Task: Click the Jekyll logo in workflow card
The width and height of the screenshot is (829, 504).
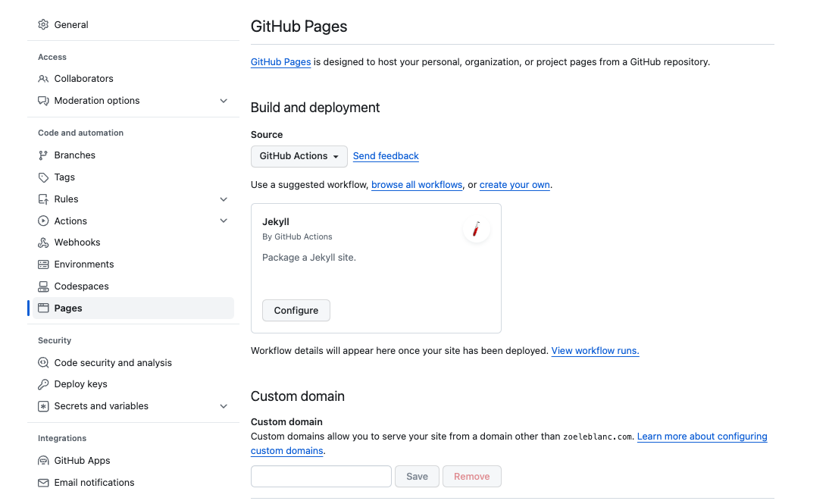Action: pos(476,229)
